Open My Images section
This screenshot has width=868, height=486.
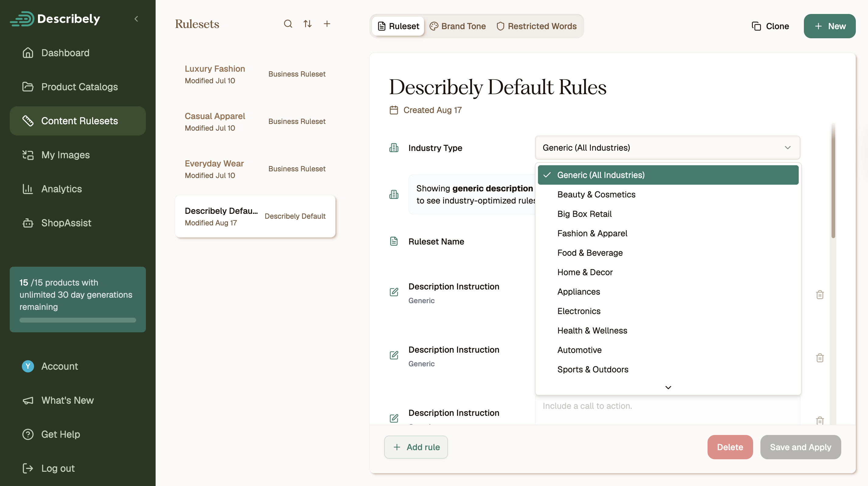coord(78,155)
